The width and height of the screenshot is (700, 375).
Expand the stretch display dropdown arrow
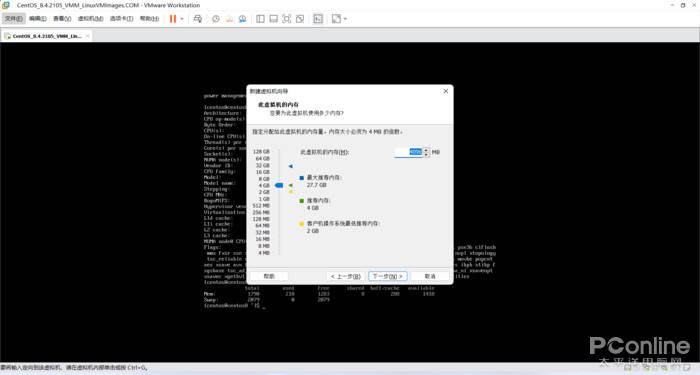tap(345, 19)
